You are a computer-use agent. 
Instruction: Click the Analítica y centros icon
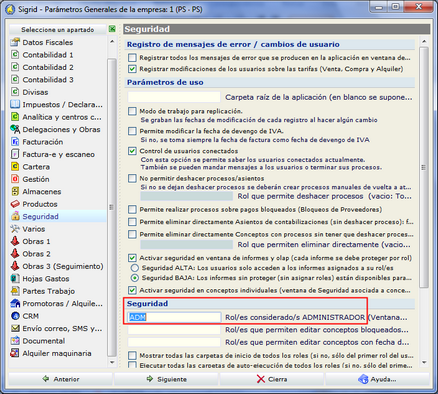pyautogui.click(x=15, y=117)
